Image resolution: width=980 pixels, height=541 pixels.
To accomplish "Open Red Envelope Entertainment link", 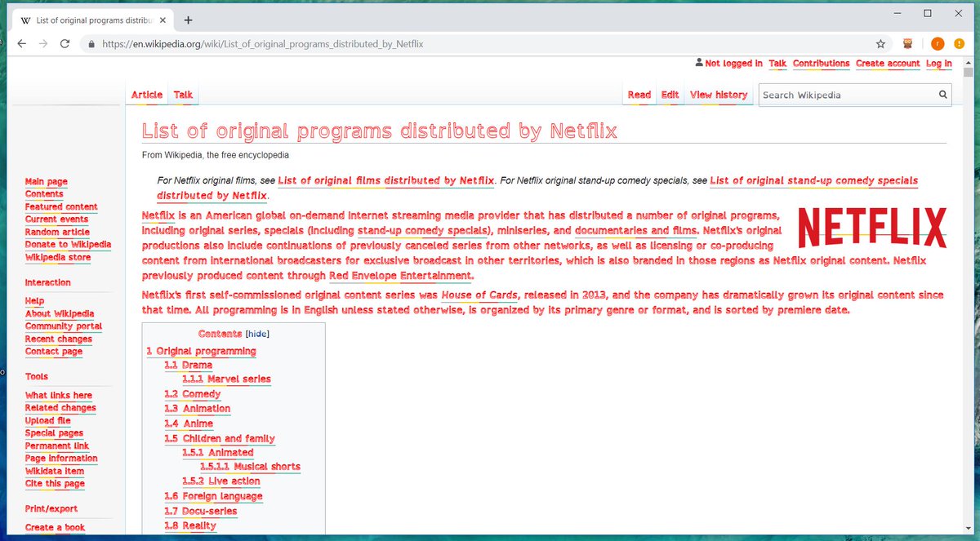I will pos(401,276).
